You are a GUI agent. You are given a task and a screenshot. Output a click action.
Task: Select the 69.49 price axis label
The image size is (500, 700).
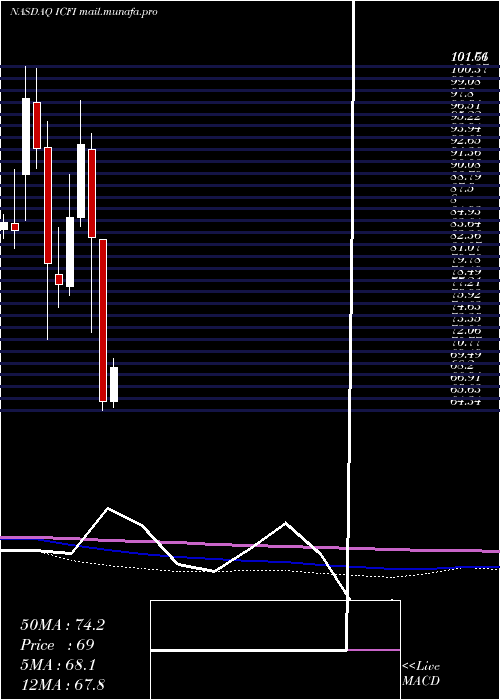466,354
